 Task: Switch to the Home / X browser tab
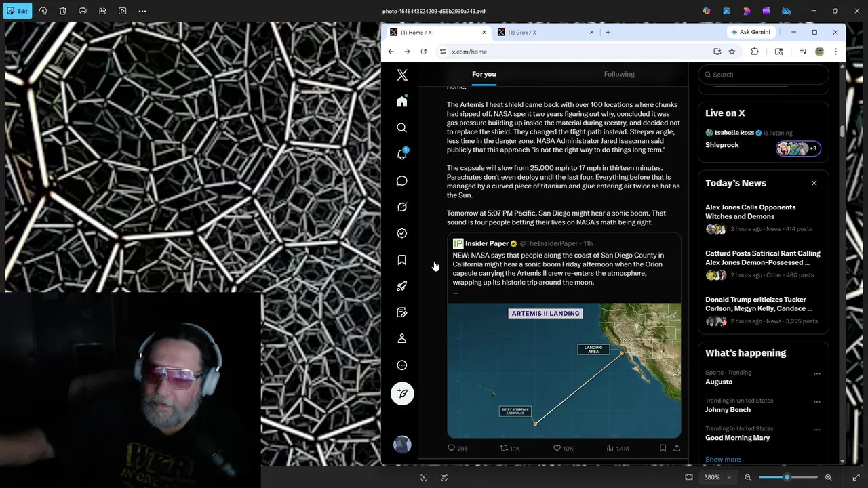point(437,32)
